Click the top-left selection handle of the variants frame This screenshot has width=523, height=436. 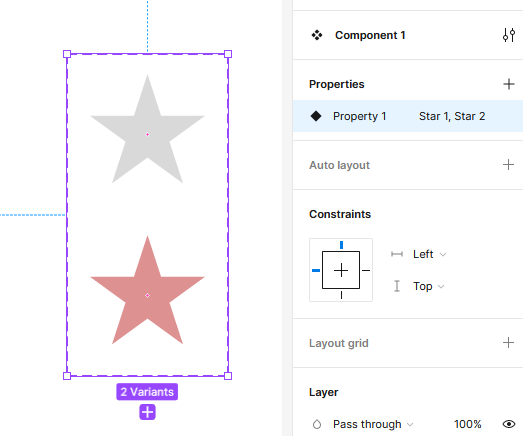(67, 54)
